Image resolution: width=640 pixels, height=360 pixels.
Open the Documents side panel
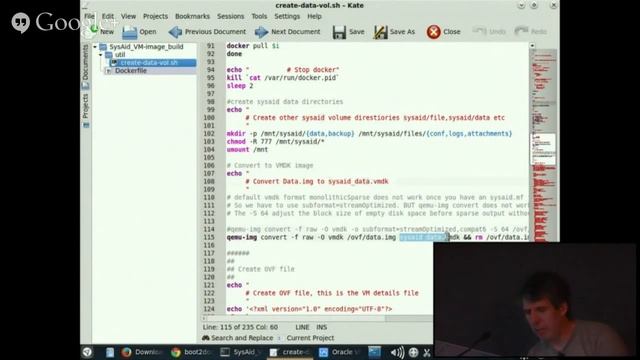tap(85, 67)
